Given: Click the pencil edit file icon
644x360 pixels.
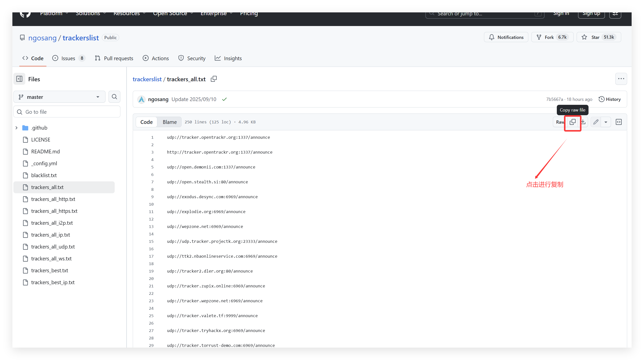Looking at the screenshot, I should tap(596, 122).
